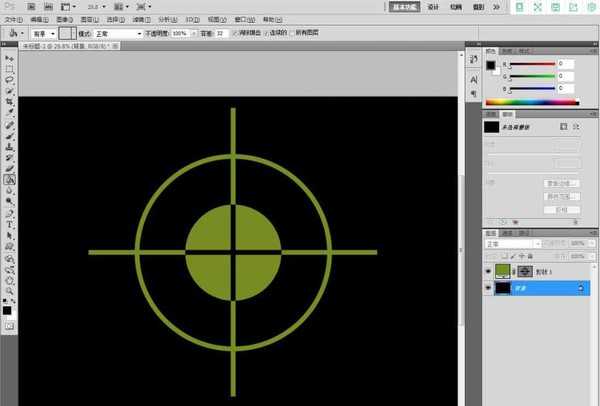
Task: Hide the 形状 1 layer via eye icon
Action: tap(488, 271)
